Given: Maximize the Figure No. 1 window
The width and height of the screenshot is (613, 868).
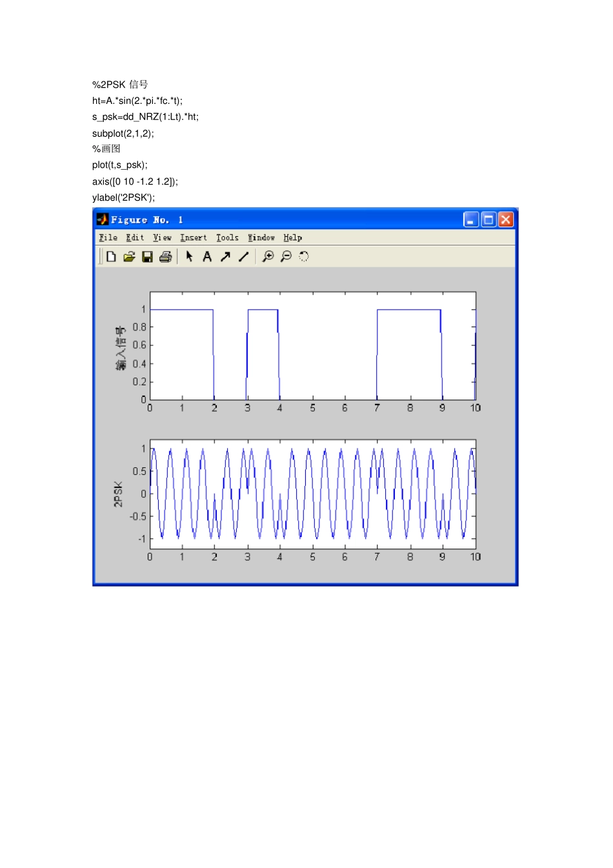Looking at the screenshot, I should (488, 220).
